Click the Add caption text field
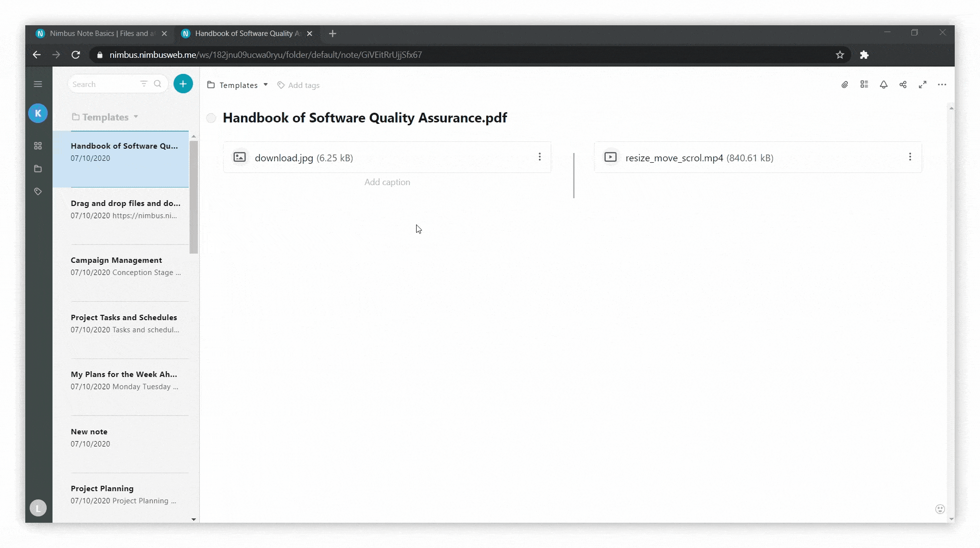The image size is (980, 548). pos(387,182)
